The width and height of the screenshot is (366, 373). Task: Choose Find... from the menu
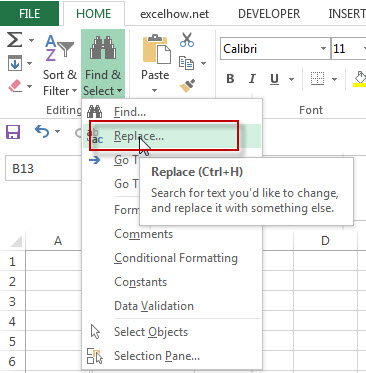(172, 112)
